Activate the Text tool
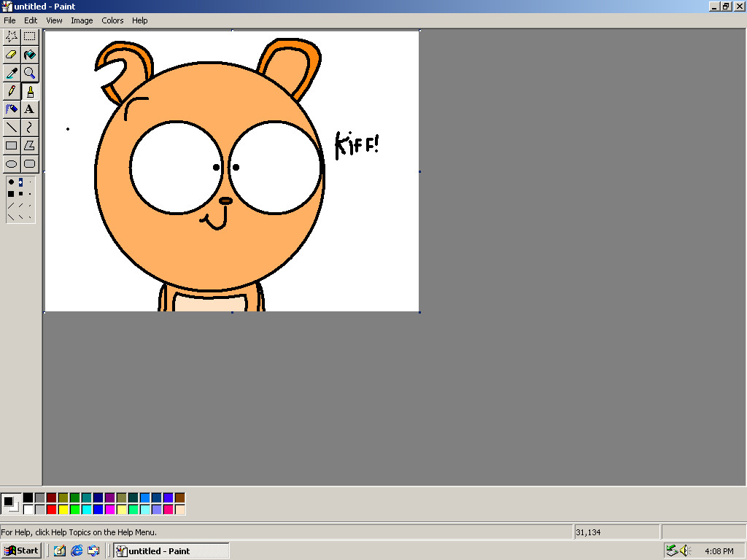 [29, 109]
